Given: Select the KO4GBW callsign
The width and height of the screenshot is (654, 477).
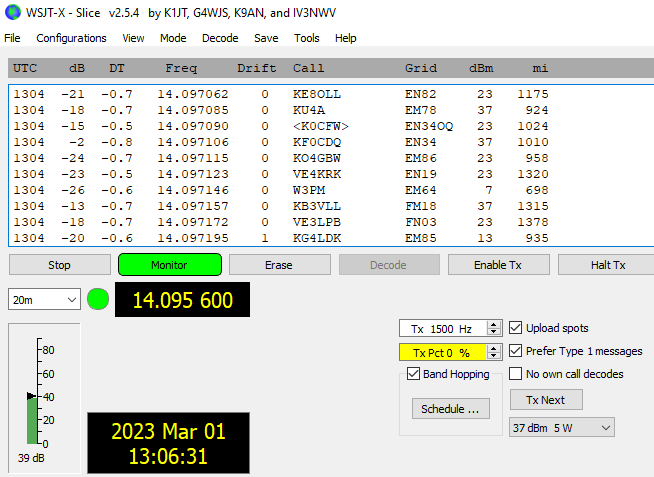Looking at the screenshot, I should [x=317, y=158].
